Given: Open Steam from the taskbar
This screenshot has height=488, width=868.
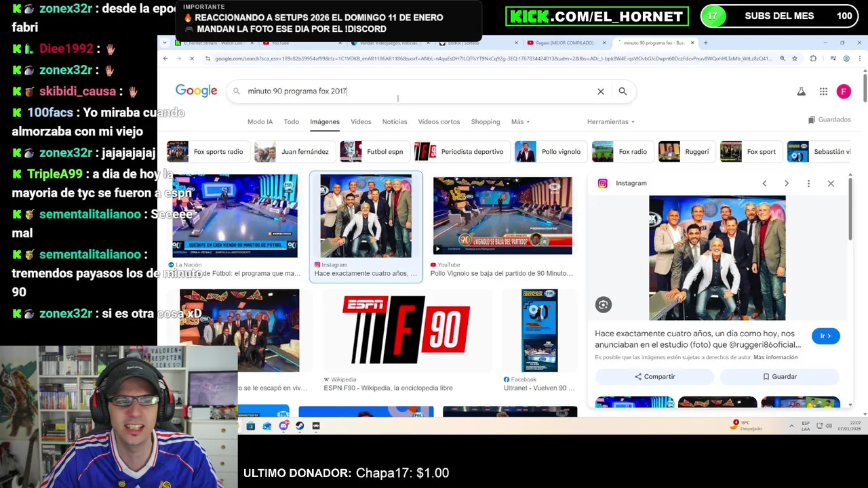Looking at the screenshot, I should (299, 426).
